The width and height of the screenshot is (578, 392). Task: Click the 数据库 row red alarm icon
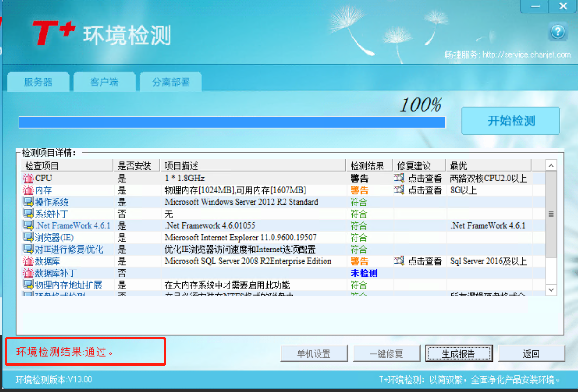(28, 261)
